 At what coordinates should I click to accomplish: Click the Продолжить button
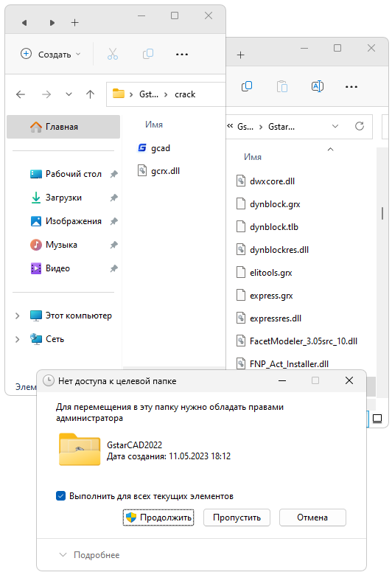(158, 517)
